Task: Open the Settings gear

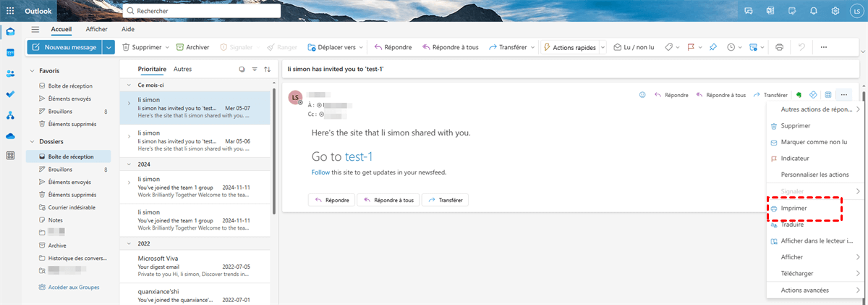Action: [x=835, y=12]
